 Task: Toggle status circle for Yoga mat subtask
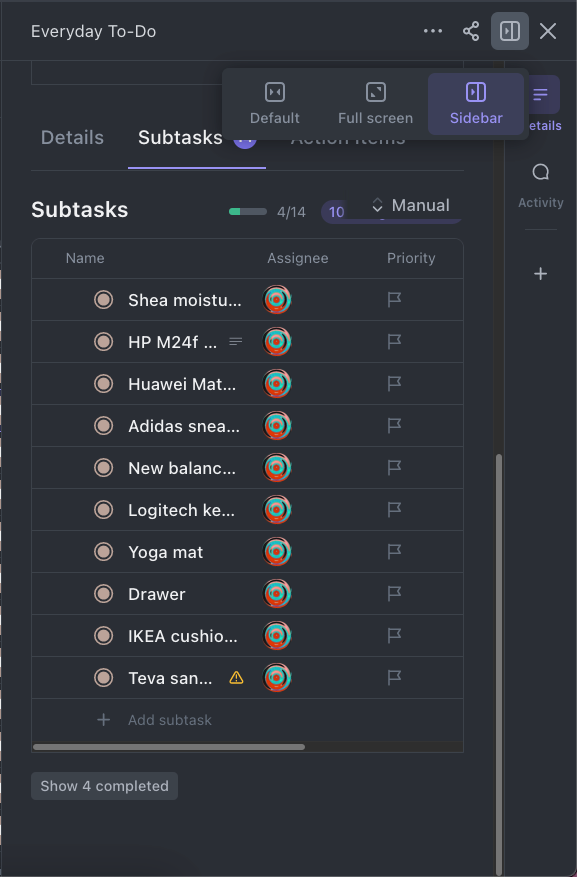[103, 552]
